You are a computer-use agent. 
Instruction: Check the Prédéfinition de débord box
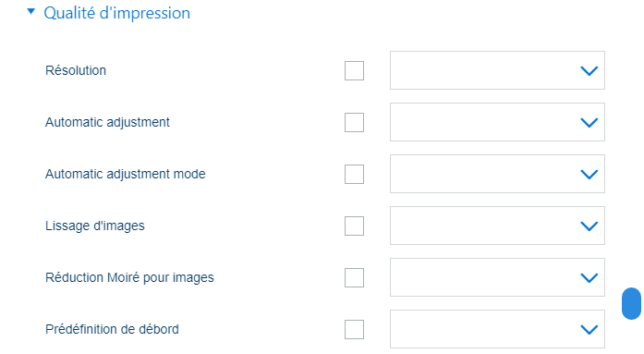[354, 329]
